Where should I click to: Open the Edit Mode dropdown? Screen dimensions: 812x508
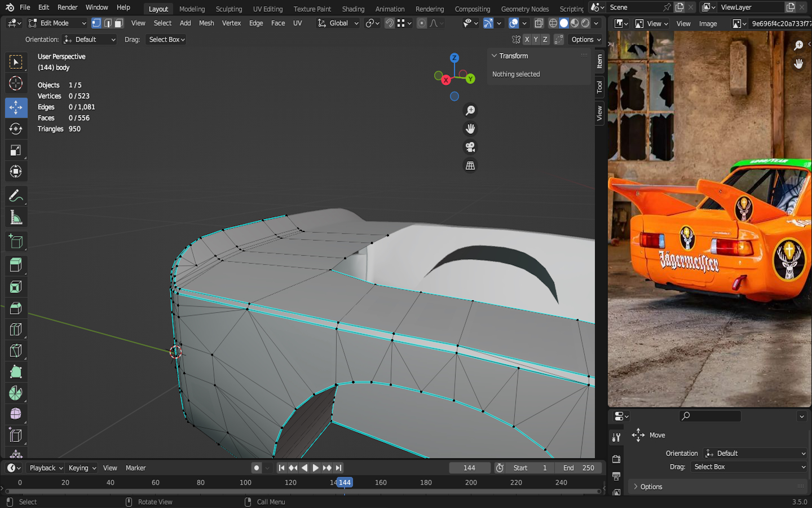[58, 23]
